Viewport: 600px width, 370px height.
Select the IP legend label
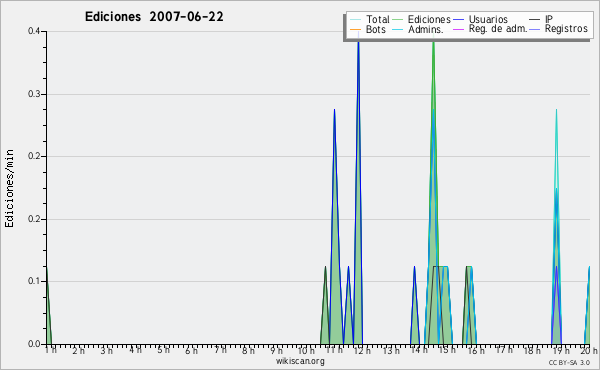click(549, 19)
